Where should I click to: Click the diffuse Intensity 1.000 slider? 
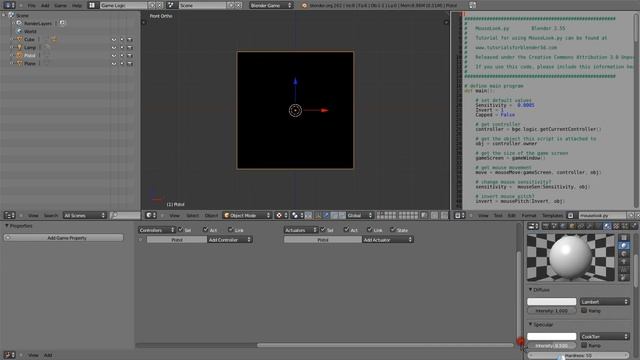[x=551, y=311]
